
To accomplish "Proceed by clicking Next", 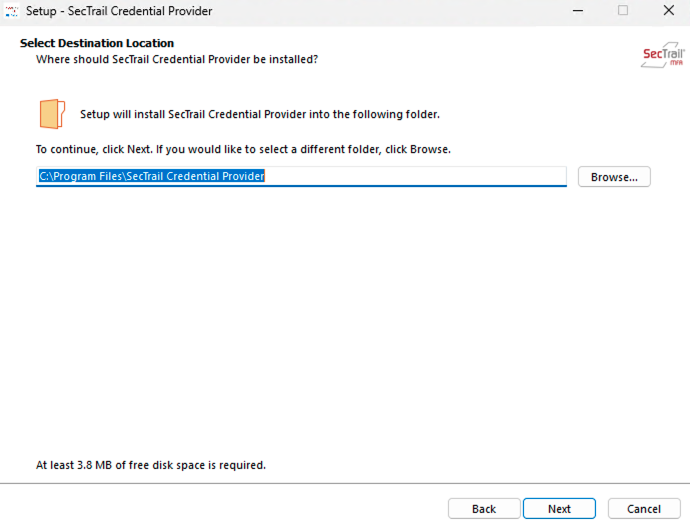I will [x=559, y=509].
